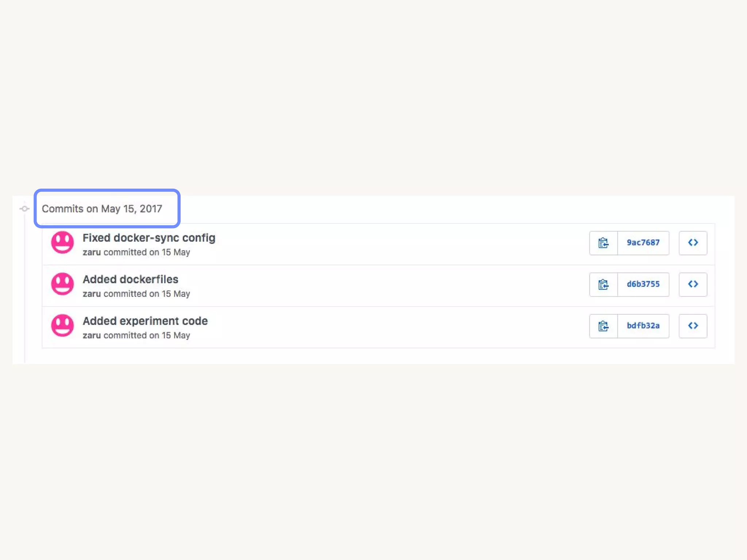
Task: Browse repository at Added dockerfiles commit
Action: [693, 284]
